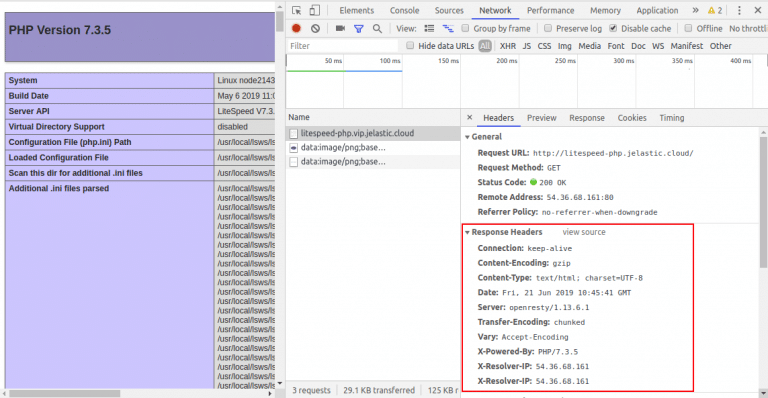
Task: Toggle capture screenshots camera icon
Action: [x=340, y=28]
